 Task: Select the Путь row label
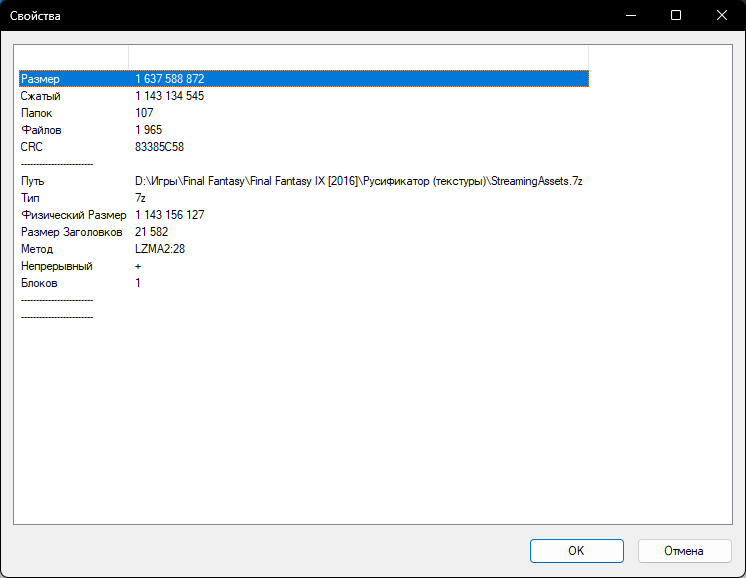pyautogui.click(x=33, y=182)
